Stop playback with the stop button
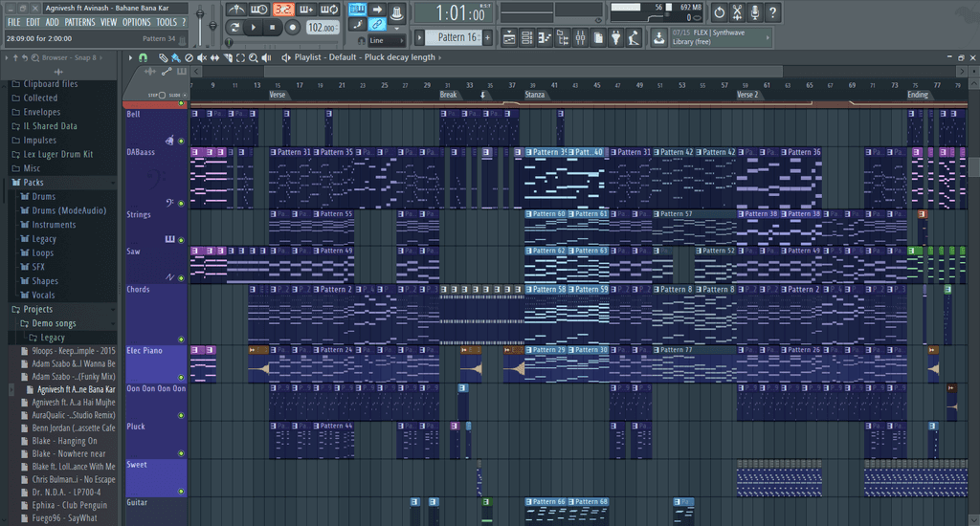The width and height of the screenshot is (980, 526). pos(273,28)
